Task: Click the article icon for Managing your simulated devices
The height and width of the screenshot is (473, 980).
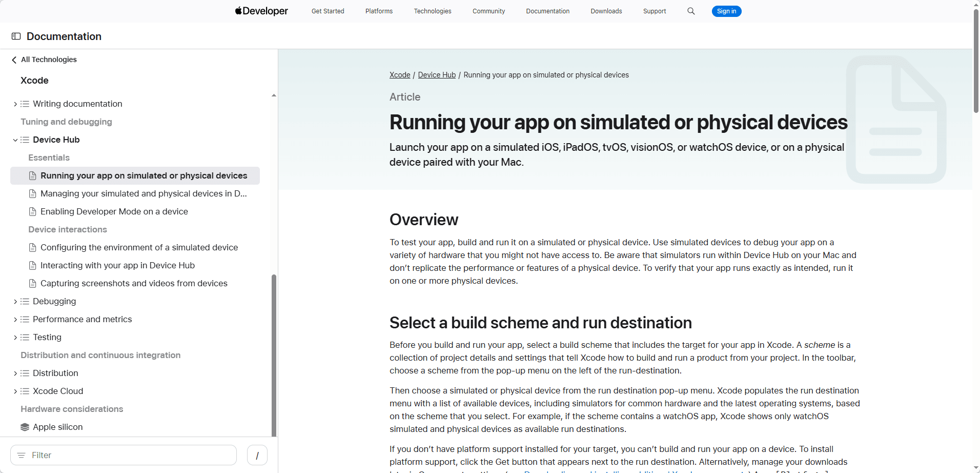Action: (x=33, y=193)
